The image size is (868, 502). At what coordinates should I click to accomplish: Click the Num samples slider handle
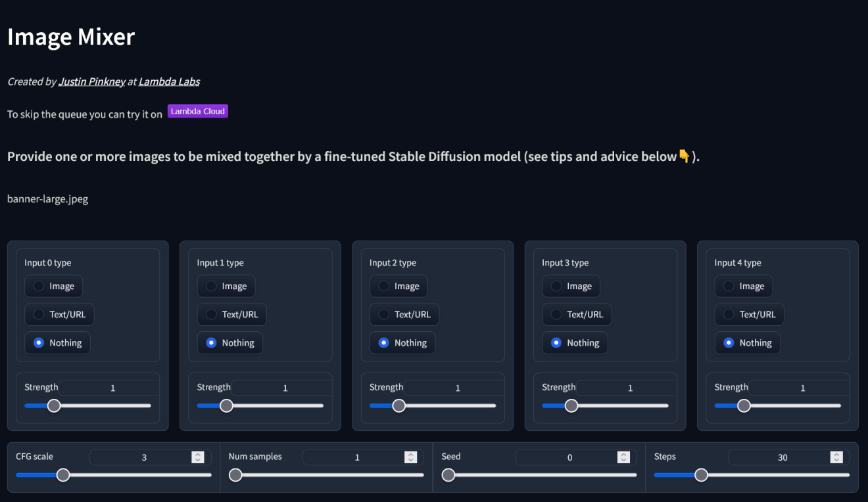235,474
